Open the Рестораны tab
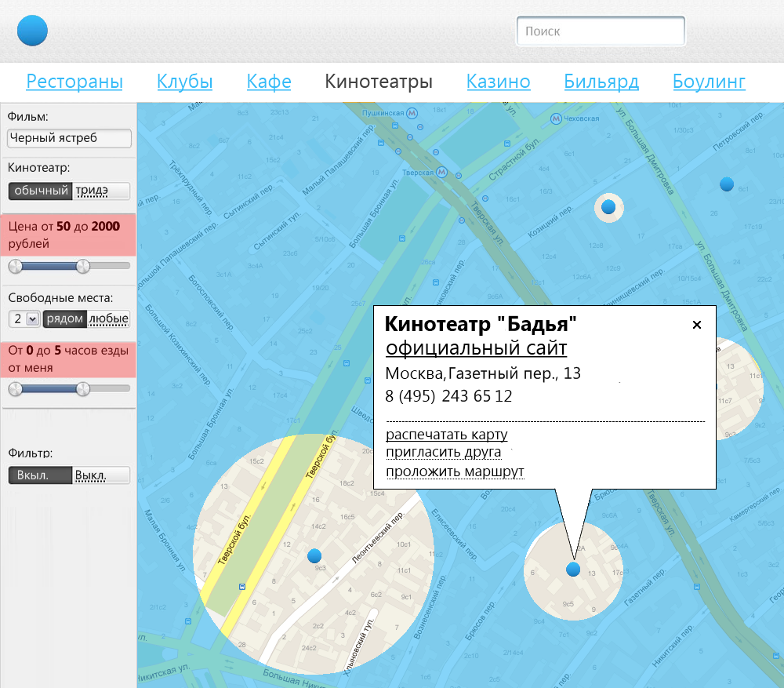This screenshot has height=688, width=784. tap(74, 82)
